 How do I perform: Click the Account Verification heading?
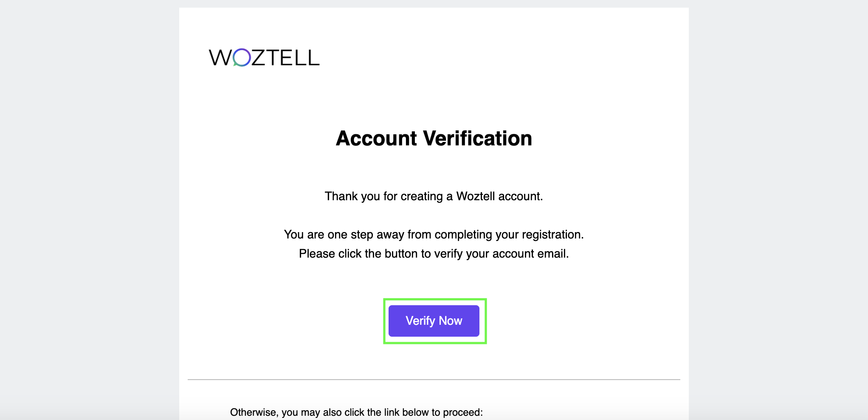(434, 139)
